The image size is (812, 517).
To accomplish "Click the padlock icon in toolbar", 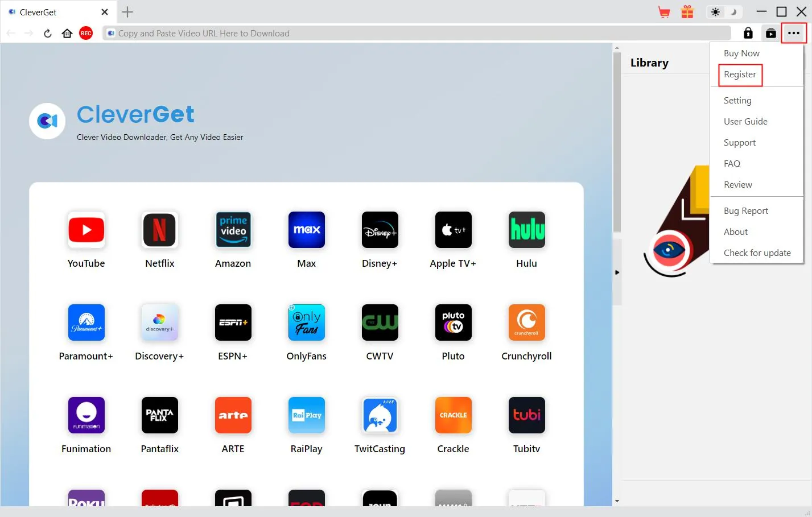I will [x=748, y=34].
